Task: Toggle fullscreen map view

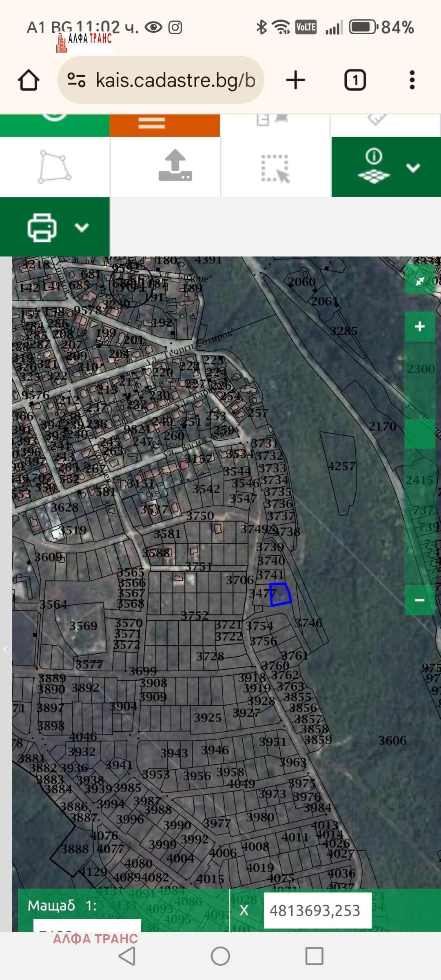Action: pyautogui.click(x=420, y=281)
